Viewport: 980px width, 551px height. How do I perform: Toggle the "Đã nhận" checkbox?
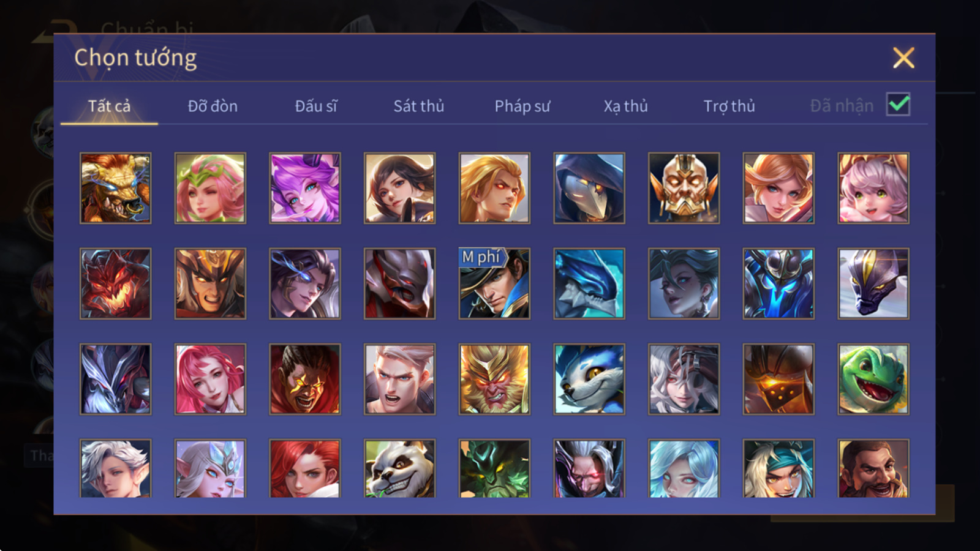click(x=899, y=105)
